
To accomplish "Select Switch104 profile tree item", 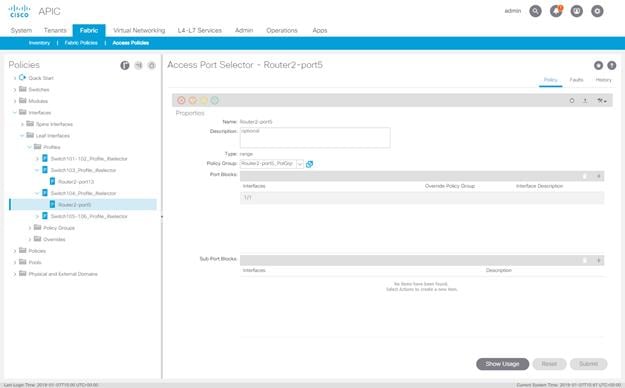I will (83, 193).
